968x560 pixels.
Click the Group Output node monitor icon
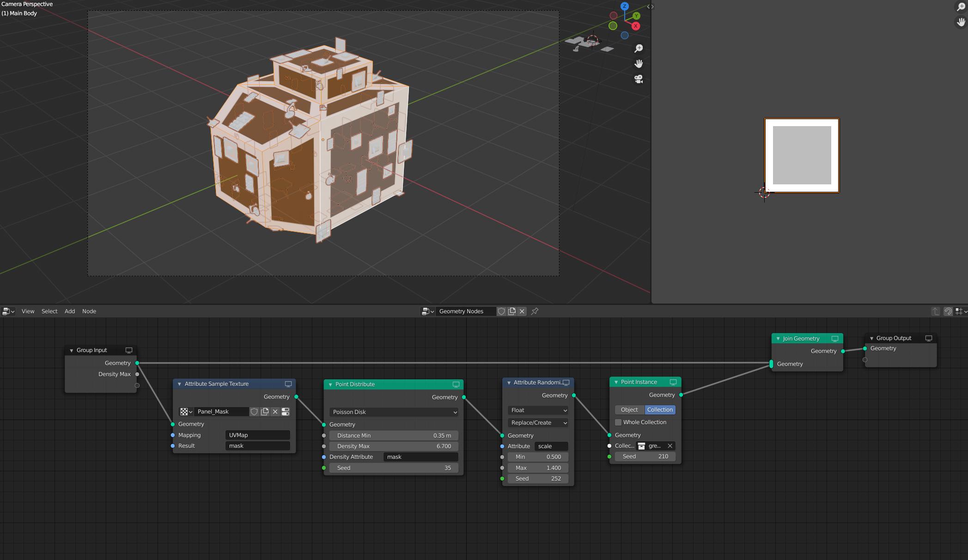(x=929, y=338)
